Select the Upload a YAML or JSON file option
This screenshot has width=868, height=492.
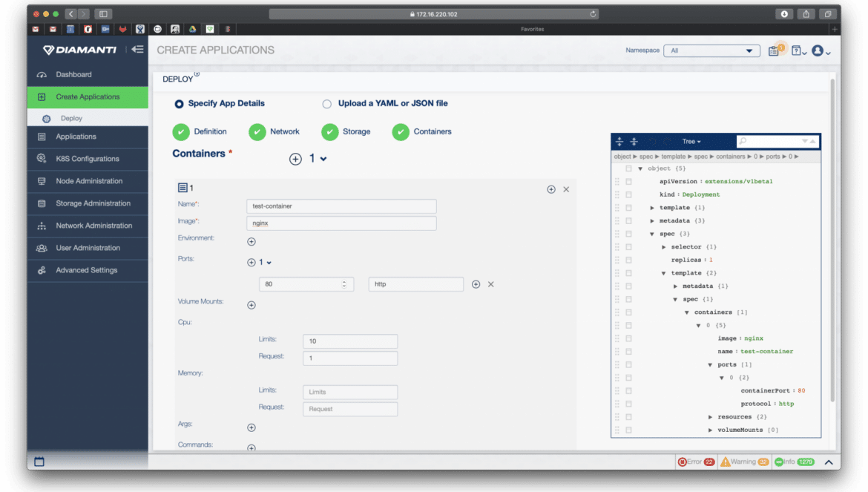[327, 104]
